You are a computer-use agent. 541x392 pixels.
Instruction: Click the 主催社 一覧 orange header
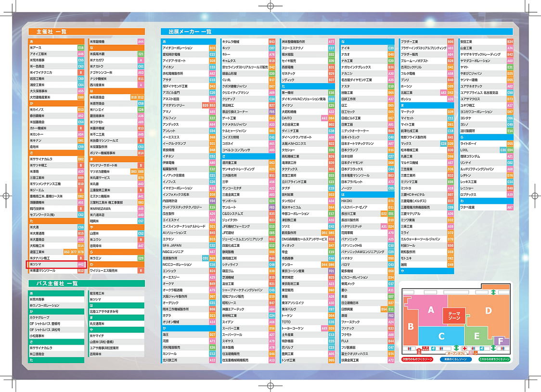click(86, 32)
